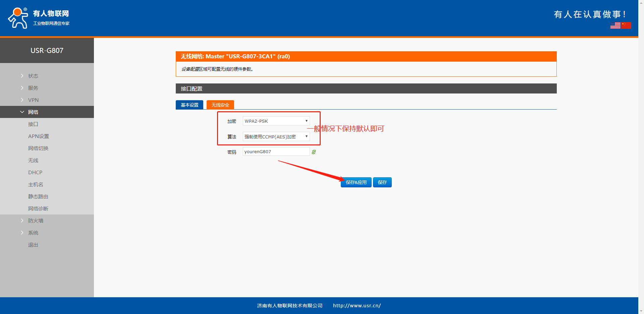Expand the 服务 sidebar section
This screenshot has height=314, width=644.
pyautogui.click(x=33, y=88)
